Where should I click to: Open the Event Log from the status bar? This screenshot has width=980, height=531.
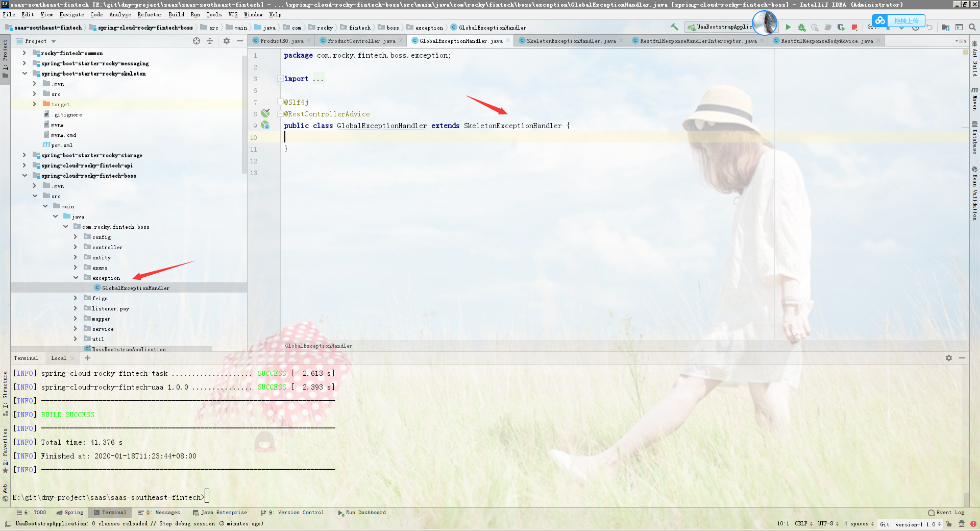(945, 513)
